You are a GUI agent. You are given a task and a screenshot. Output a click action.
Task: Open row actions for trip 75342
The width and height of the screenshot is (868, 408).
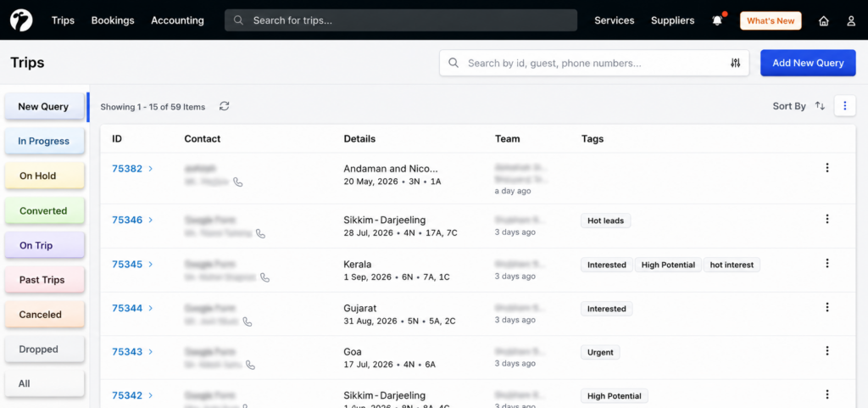click(827, 394)
